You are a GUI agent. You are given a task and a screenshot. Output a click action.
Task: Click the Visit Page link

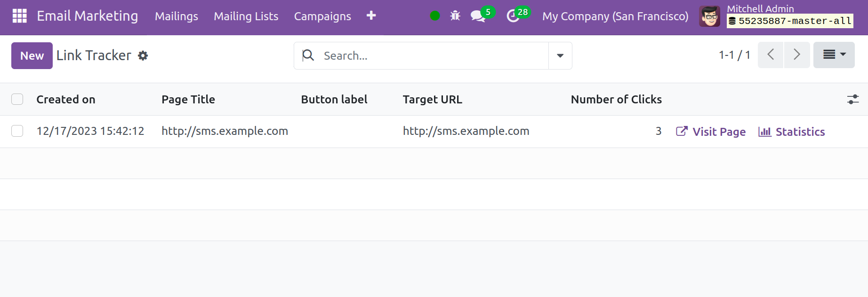pyautogui.click(x=711, y=132)
